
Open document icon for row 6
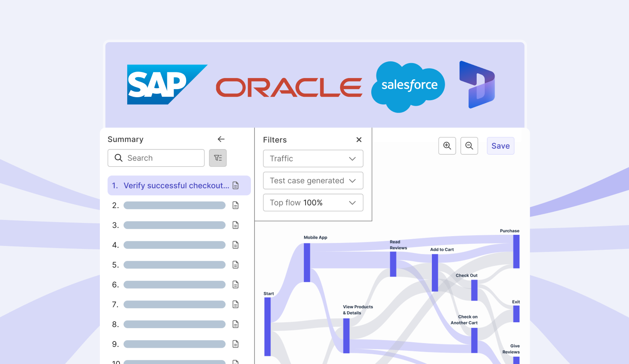pyautogui.click(x=236, y=285)
